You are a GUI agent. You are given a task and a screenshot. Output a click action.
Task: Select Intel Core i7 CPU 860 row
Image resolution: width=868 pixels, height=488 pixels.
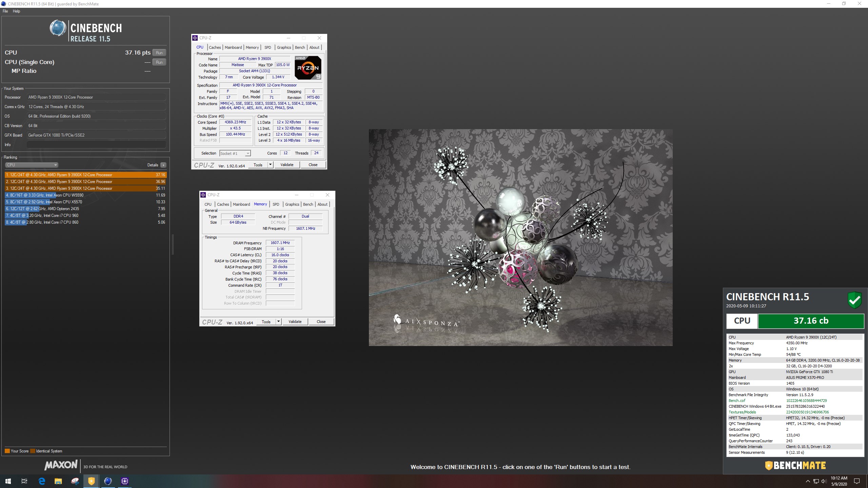tap(86, 222)
